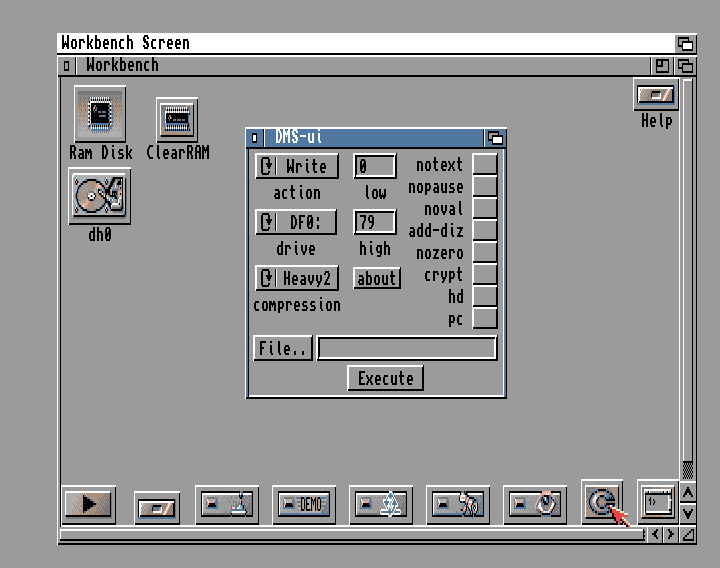Click the dock icon with triangle pyramid
Image resolution: width=720 pixels, height=568 pixels.
click(x=380, y=505)
